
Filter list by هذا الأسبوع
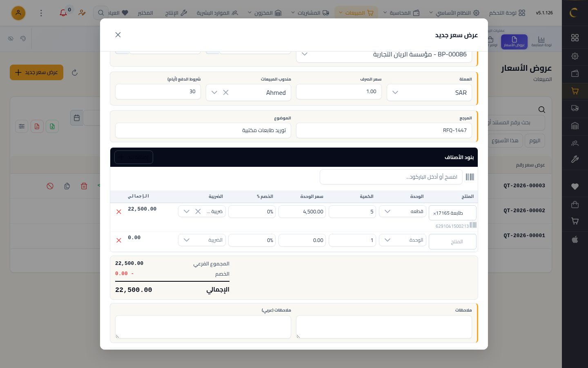coord(505,141)
